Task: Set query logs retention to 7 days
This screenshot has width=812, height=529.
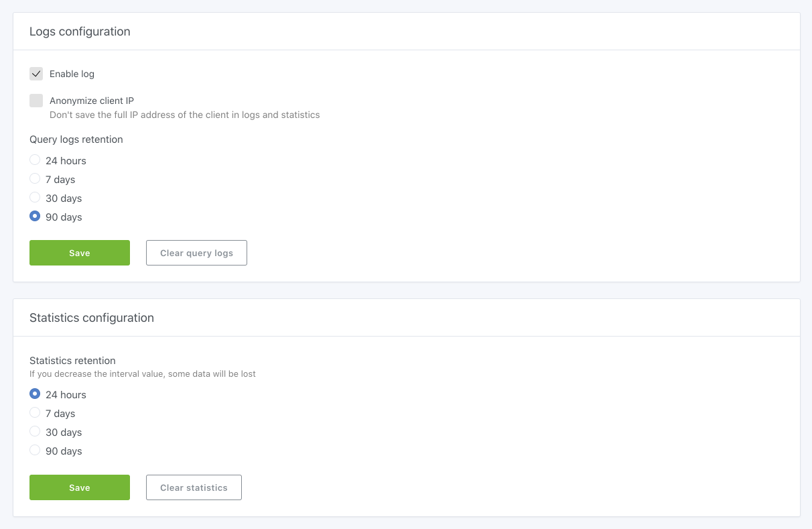Action: click(36, 179)
